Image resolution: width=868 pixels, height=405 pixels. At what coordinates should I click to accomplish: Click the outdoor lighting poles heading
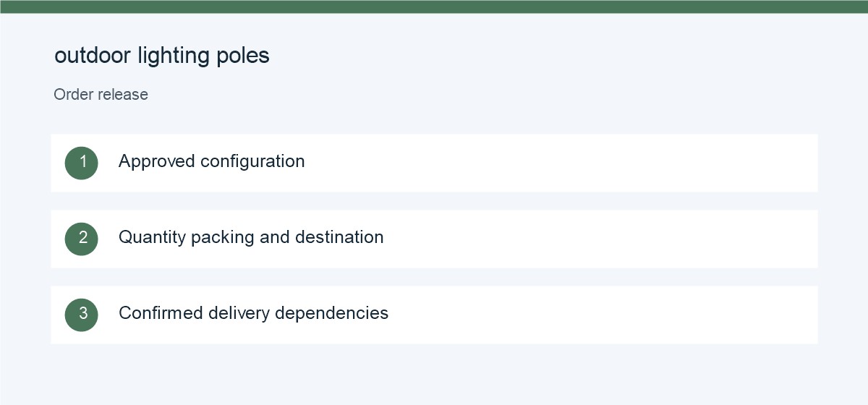pyautogui.click(x=162, y=56)
